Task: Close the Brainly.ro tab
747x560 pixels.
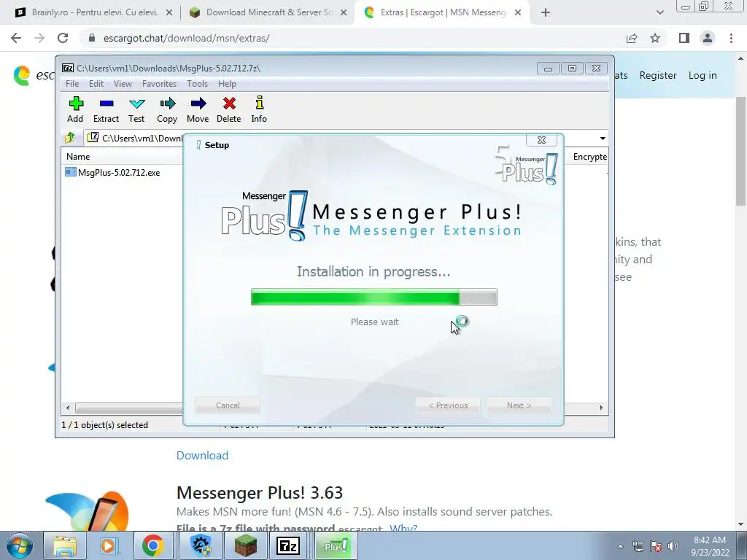Action: pos(169,13)
